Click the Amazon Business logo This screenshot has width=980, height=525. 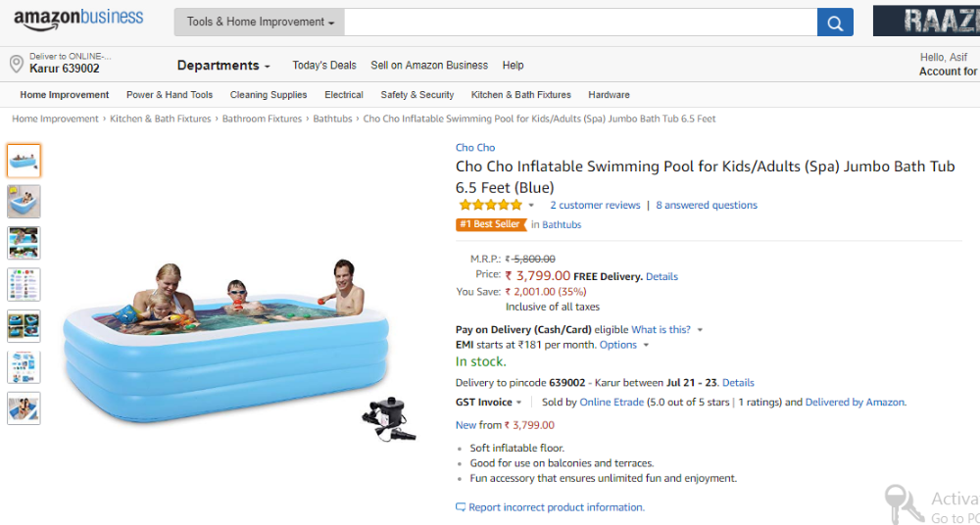(x=78, y=19)
